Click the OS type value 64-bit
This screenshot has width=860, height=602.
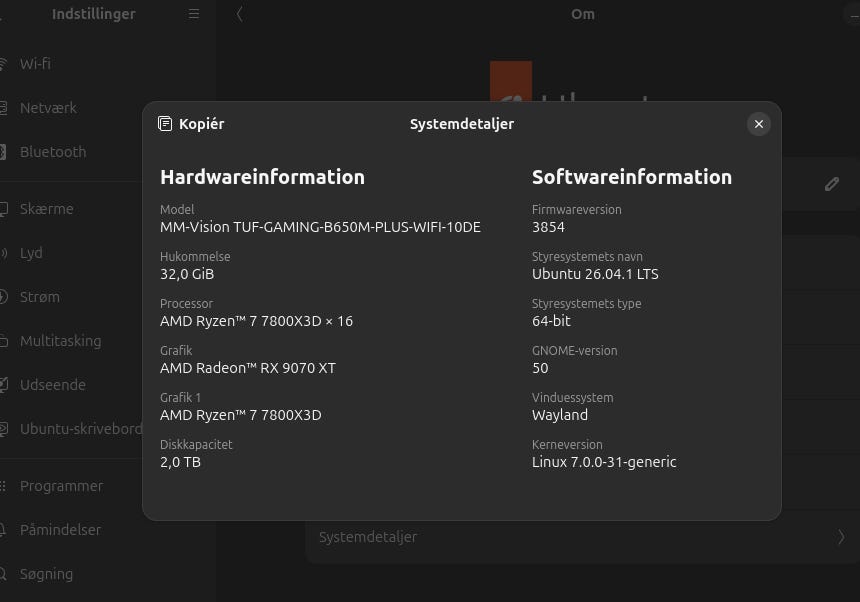551,321
